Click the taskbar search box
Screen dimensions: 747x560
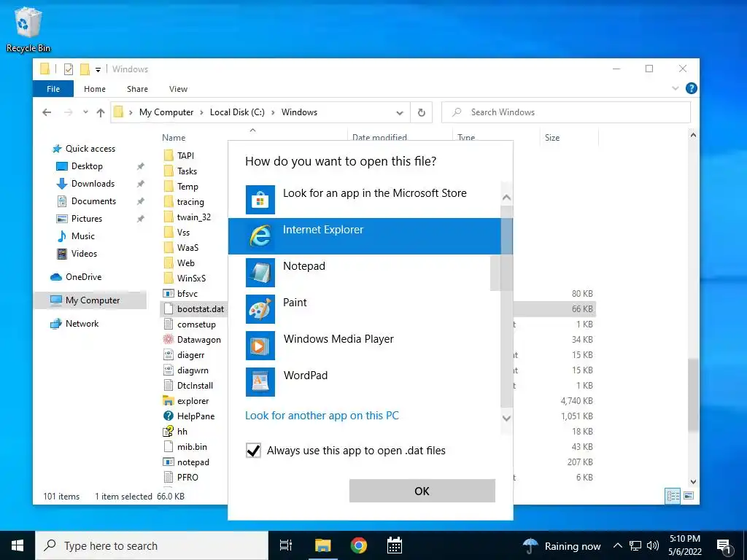coord(152,545)
